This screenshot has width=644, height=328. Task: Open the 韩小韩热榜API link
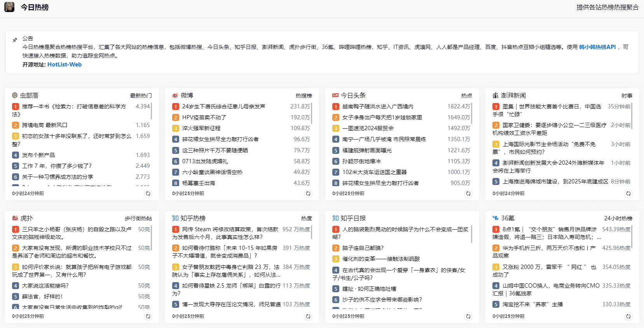pos(597,47)
